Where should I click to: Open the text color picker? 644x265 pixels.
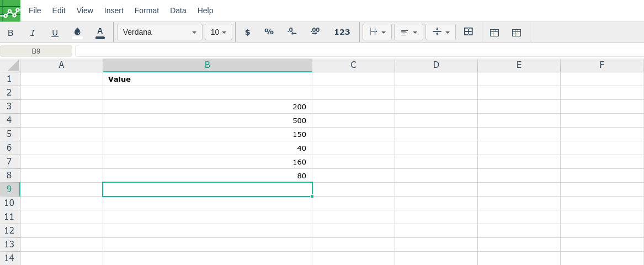[x=100, y=32]
